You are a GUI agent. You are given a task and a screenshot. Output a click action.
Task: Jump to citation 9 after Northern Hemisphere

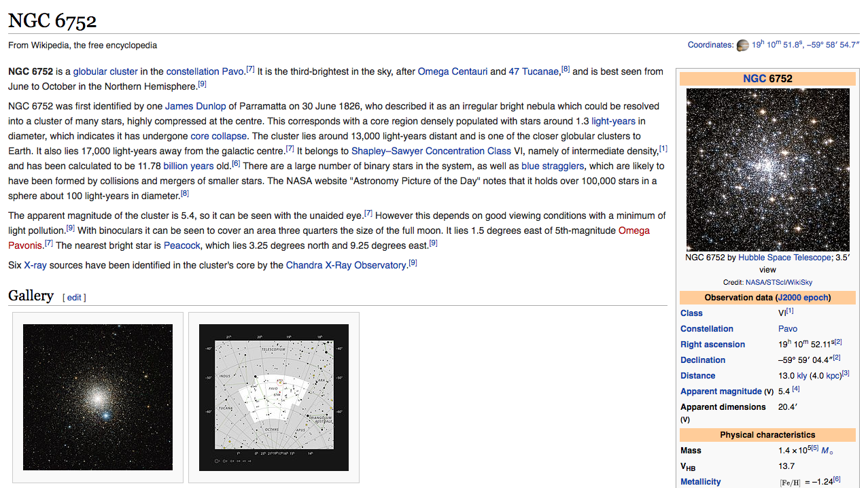click(202, 84)
